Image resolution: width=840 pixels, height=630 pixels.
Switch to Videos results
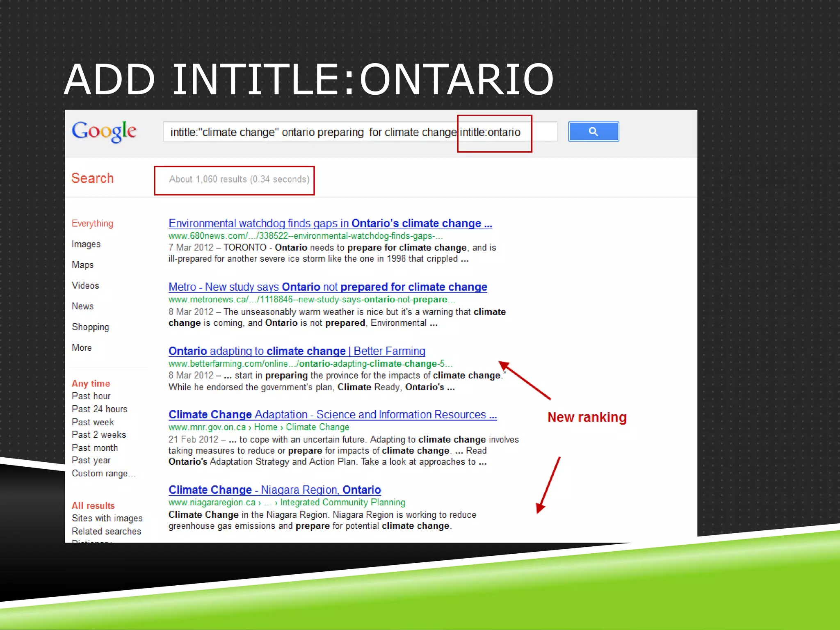(x=85, y=285)
